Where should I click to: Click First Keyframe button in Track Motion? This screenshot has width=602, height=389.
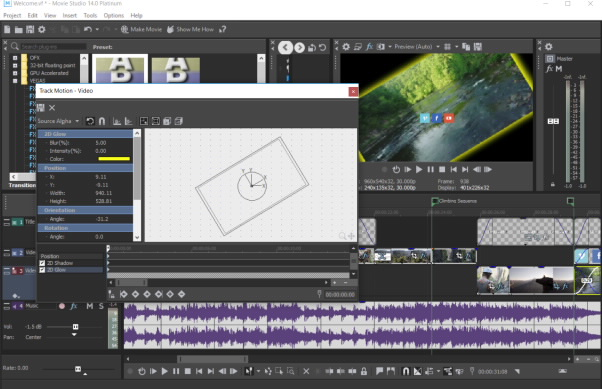[124, 294]
